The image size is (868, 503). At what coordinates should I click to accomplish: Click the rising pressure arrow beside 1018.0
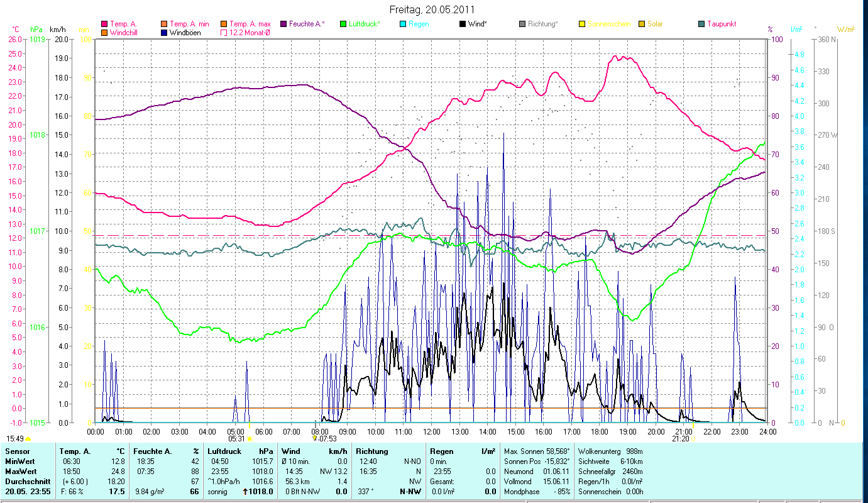(246, 492)
